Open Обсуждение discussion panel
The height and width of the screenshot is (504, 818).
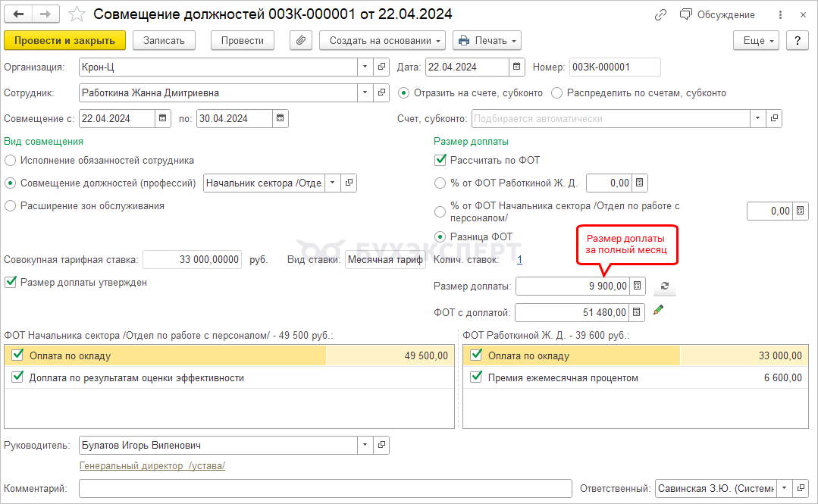tap(717, 14)
